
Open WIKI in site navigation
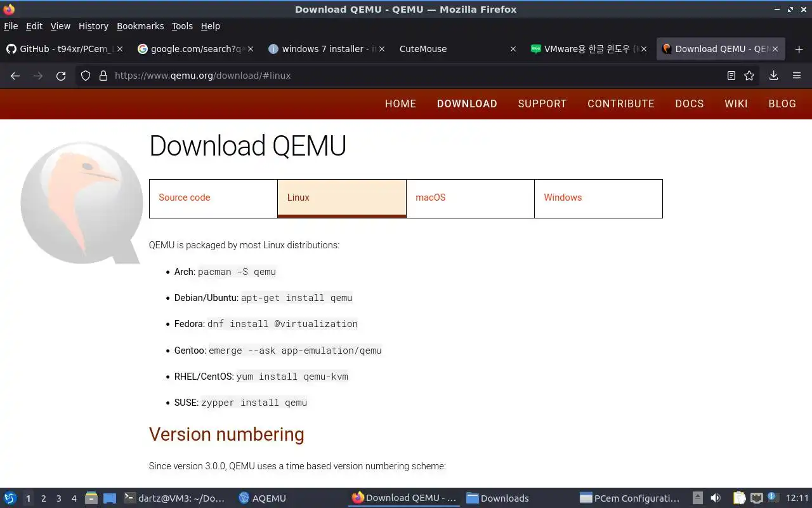pyautogui.click(x=736, y=104)
